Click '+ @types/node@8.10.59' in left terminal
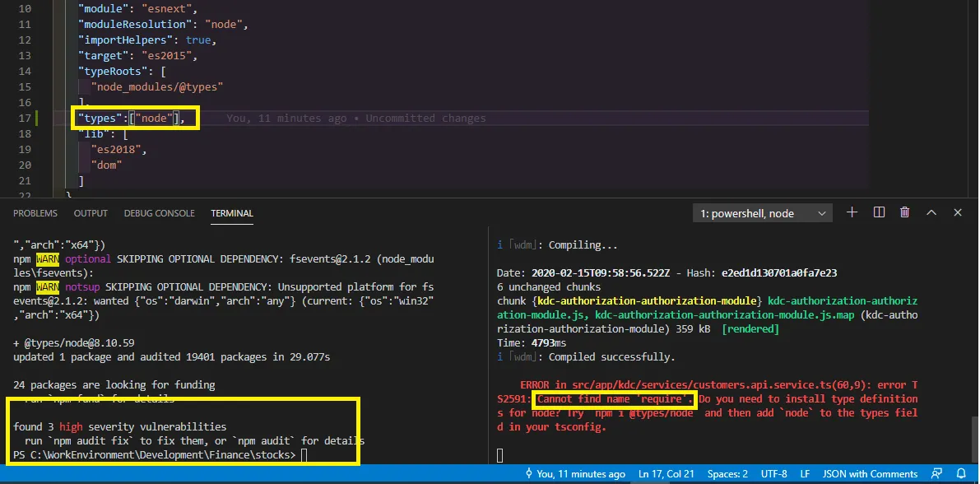This screenshot has height=484, width=980. pyautogui.click(x=74, y=342)
